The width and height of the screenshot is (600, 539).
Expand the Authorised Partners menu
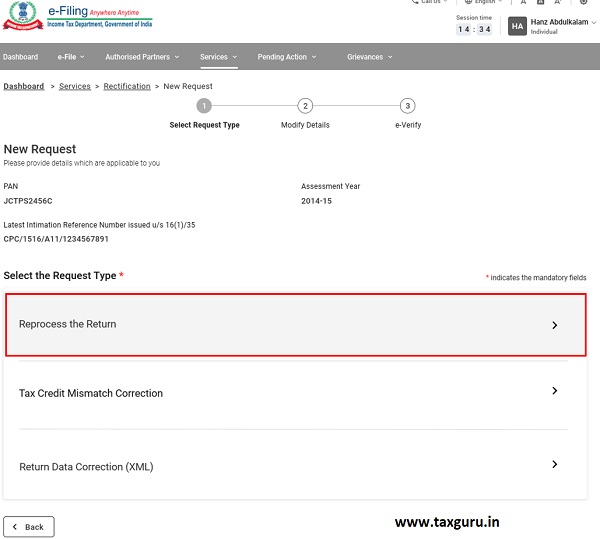[x=142, y=57]
